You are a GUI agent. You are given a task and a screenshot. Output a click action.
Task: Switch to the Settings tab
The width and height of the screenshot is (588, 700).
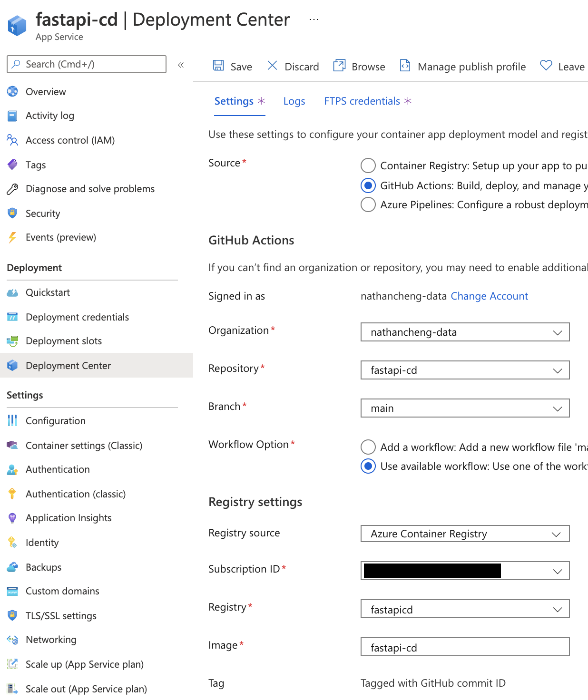pyautogui.click(x=240, y=101)
